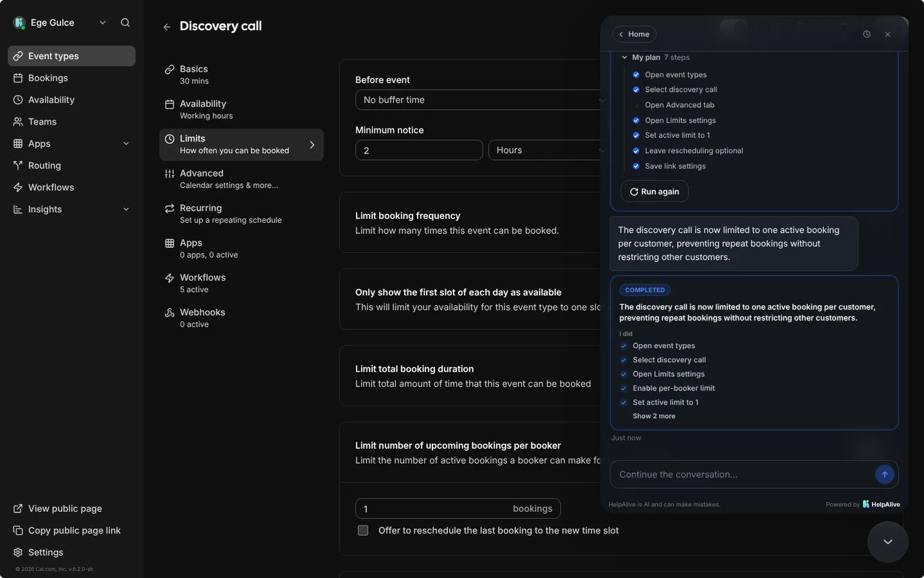Click View public page link
This screenshot has height=578, width=924.
click(72, 509)
